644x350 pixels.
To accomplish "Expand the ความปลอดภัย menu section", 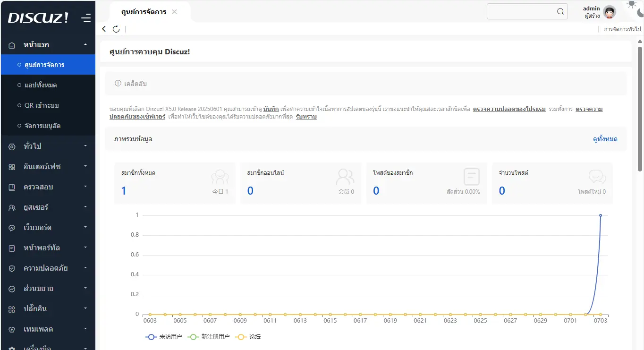I will pyautogui.click(x=85, y=268).
